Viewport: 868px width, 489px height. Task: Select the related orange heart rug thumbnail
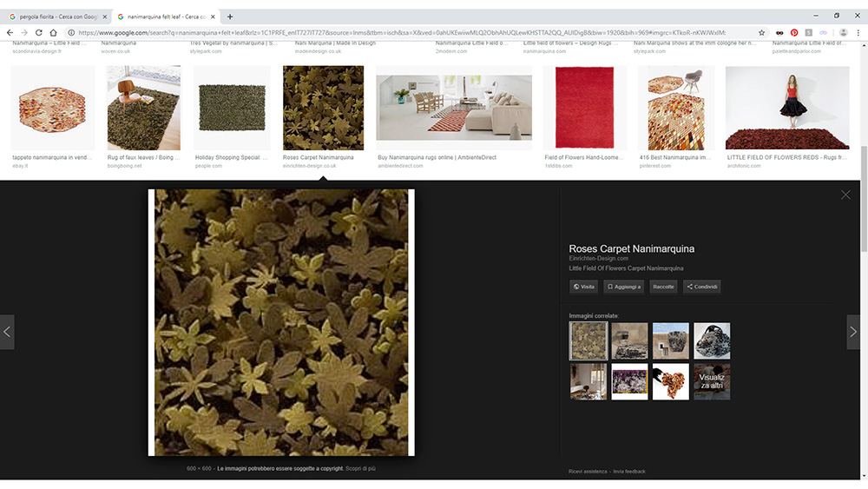click(670, 381)
